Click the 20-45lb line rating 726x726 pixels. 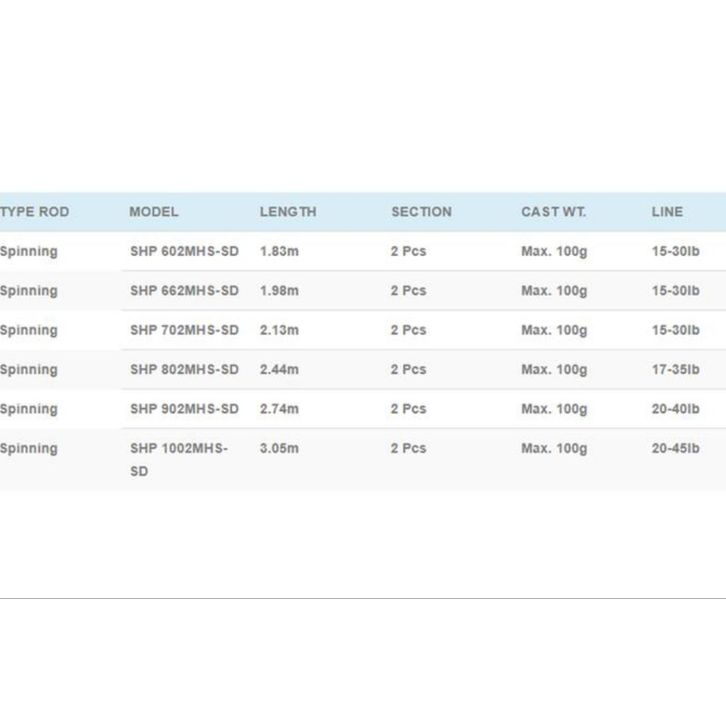point(675,449)
